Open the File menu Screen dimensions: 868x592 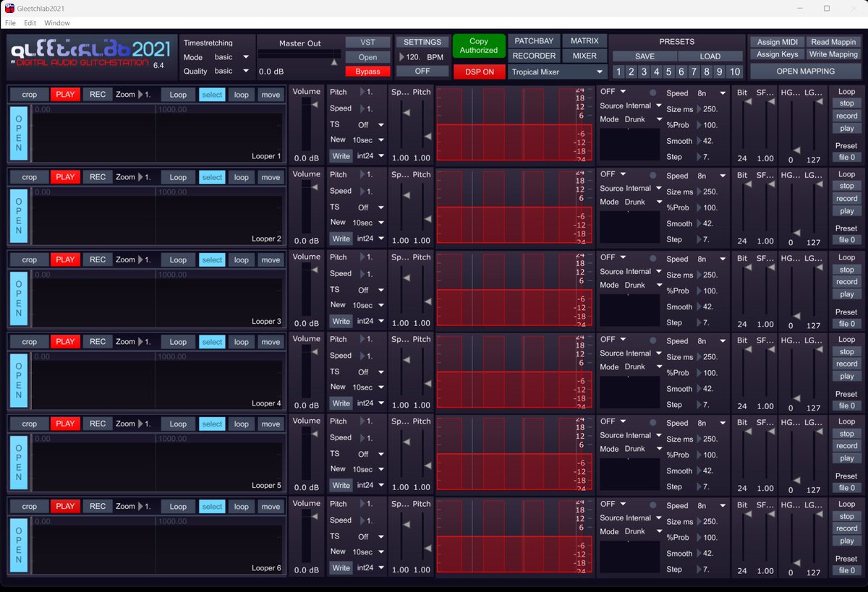coord(11,23)
